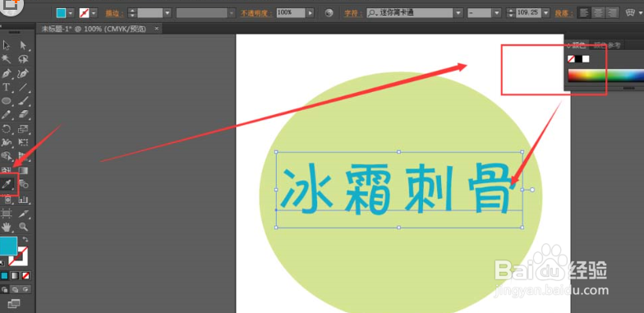Select the Free Transform tool
This screenshot has width=644, height=313.
click(x=23, y=142)
